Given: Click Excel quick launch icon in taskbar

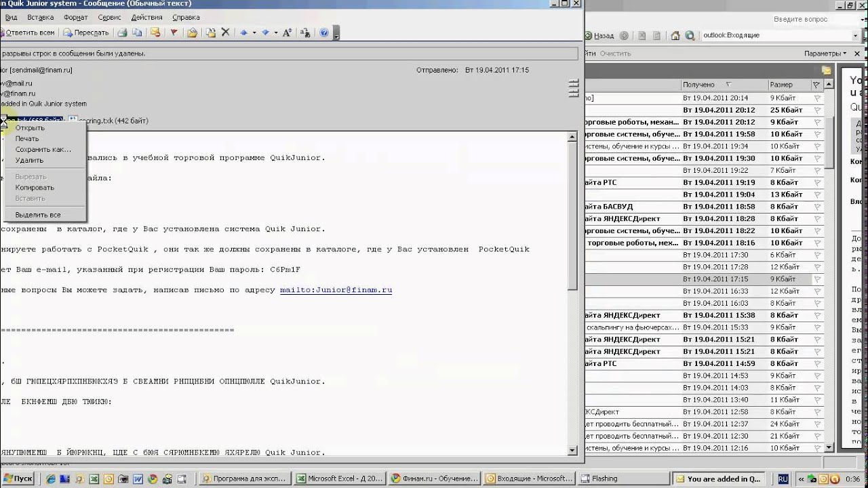Looking at the screenshot, I should click(94, 479).
